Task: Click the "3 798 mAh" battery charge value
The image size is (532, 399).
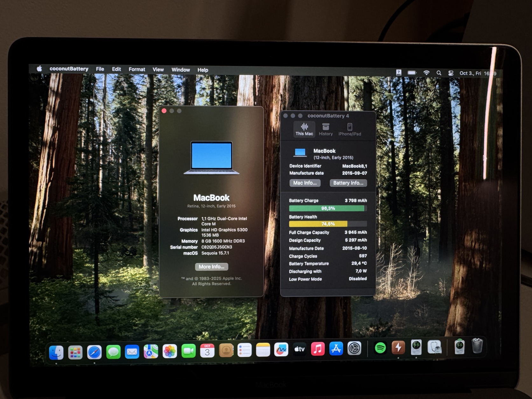Action: tap(356, 201)
